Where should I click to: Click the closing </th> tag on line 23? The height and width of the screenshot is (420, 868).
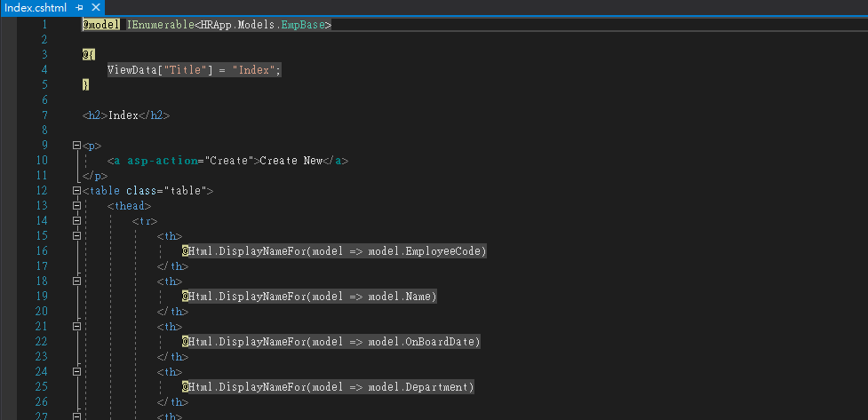[172, 357]
